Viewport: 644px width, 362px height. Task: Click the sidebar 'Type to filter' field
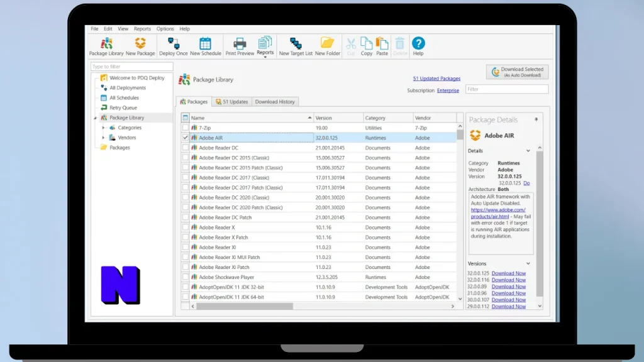tap(132, 67)
